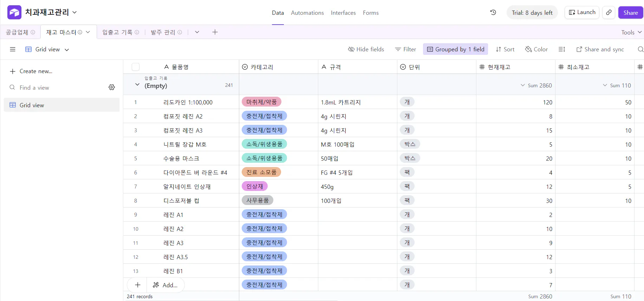Click the 진료 소모품 category tag

[x=261, y=172]
